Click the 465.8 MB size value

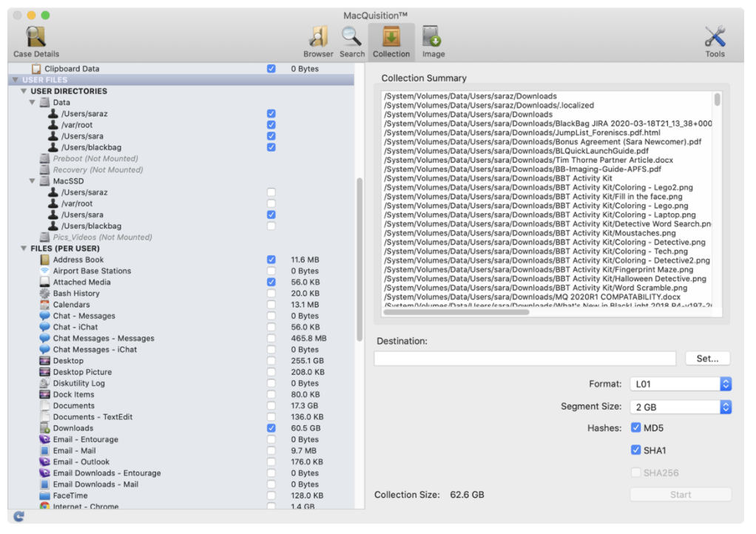[x=308, y=338]
